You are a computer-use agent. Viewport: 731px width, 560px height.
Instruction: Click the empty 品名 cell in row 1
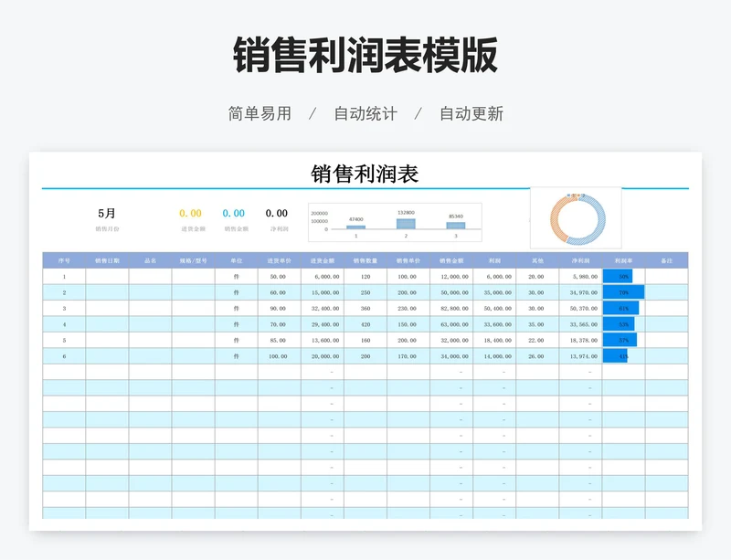pos(150,277)
